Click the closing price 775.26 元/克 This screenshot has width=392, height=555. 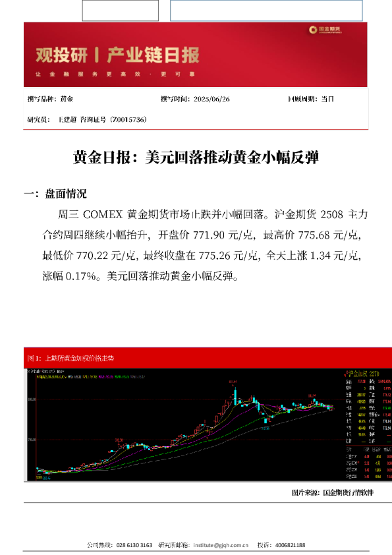coord(228,256)
